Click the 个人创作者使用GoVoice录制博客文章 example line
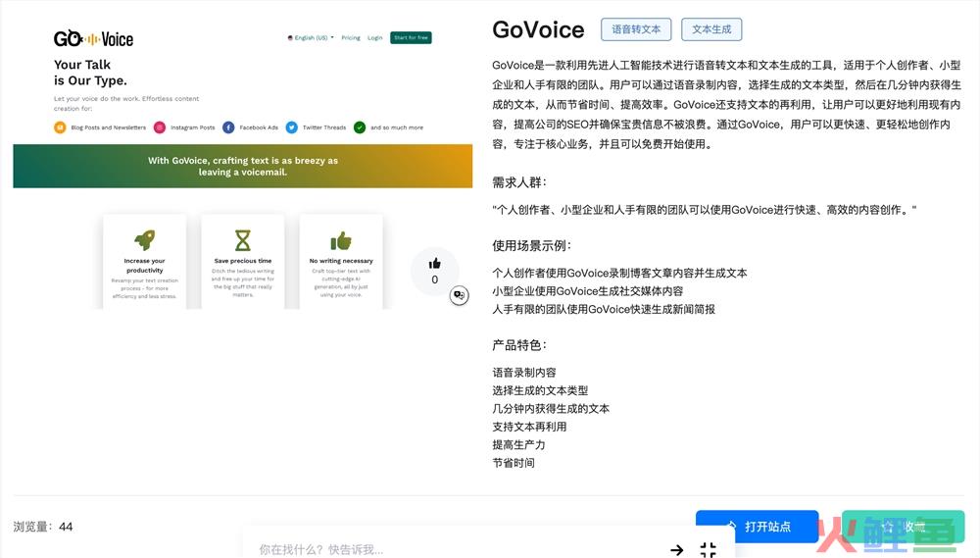980x558 pixels. (x=619, y=273)
